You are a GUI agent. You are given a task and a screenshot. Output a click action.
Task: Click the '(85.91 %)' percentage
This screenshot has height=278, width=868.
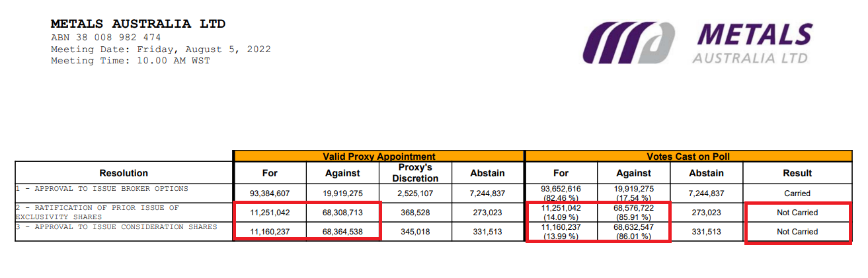633,217
